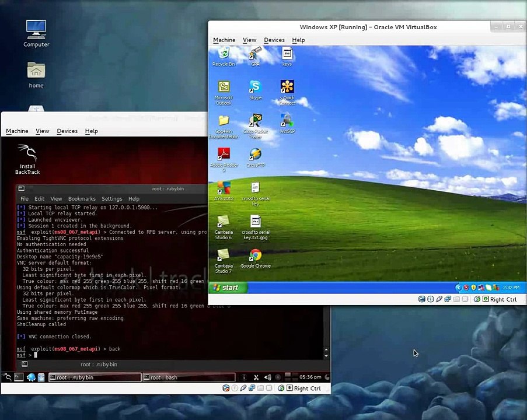Open the Konsole File menu
Viewport: 527px width, 420px height.
click(25, 199)
